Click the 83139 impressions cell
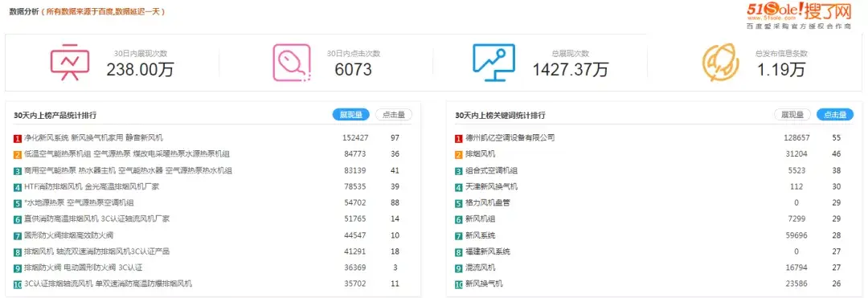 (x=355, y=171)
